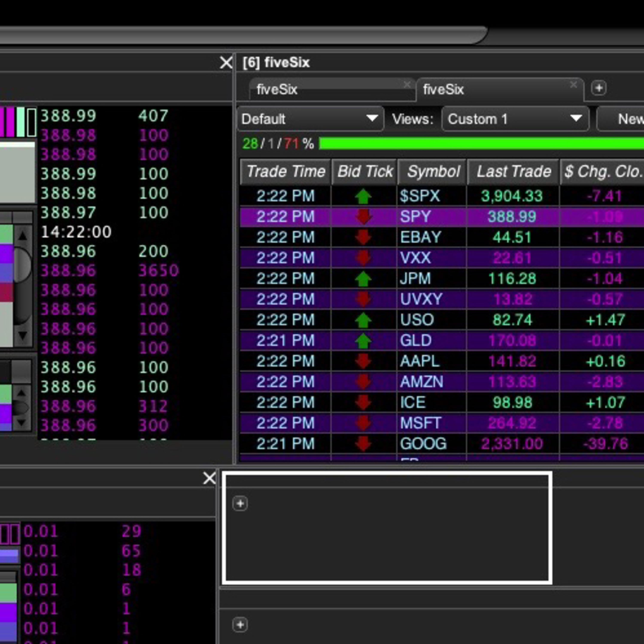Sort by Bid Tick column header
This screenshot has width=644, height=644.
coord(364,172)
